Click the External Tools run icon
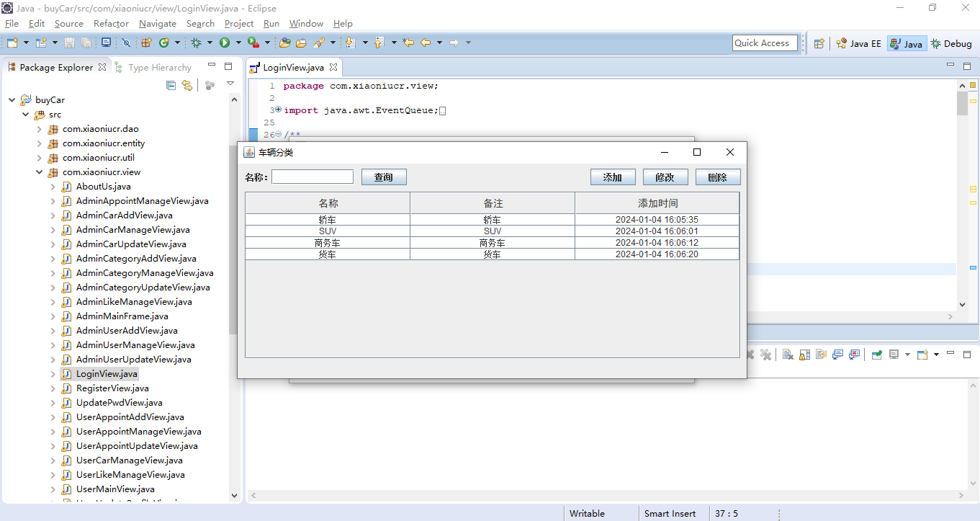This screenshot has width=980, height=521. click(x=253, y=43)
